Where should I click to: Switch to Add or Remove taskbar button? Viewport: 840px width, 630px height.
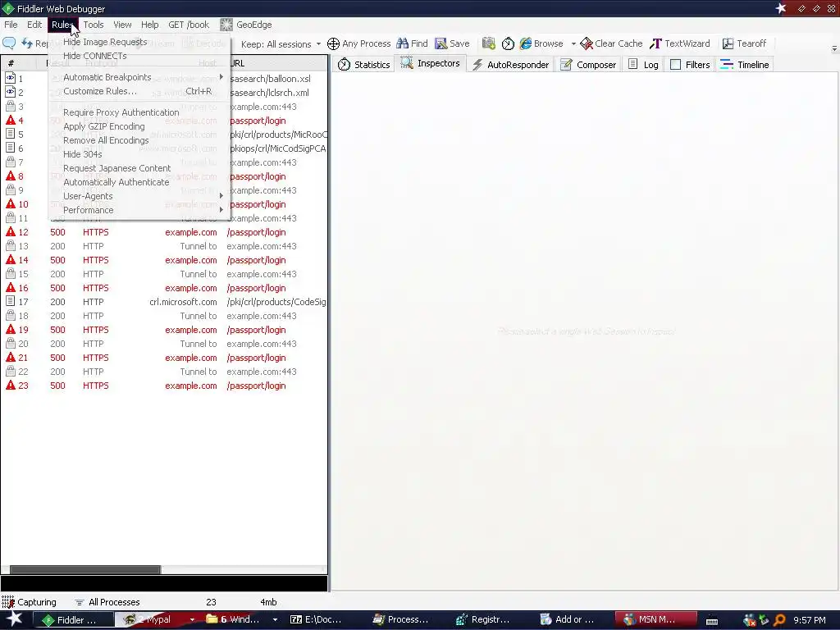568,620
